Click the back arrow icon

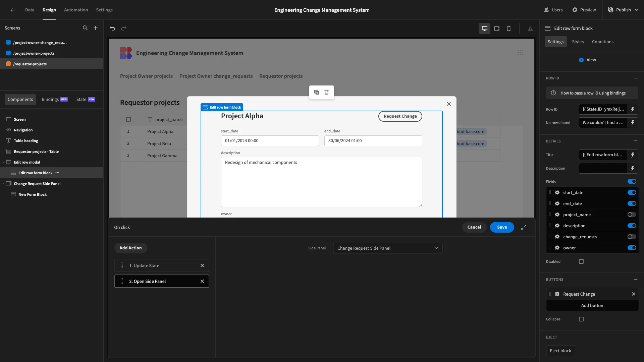pos(13,10)
